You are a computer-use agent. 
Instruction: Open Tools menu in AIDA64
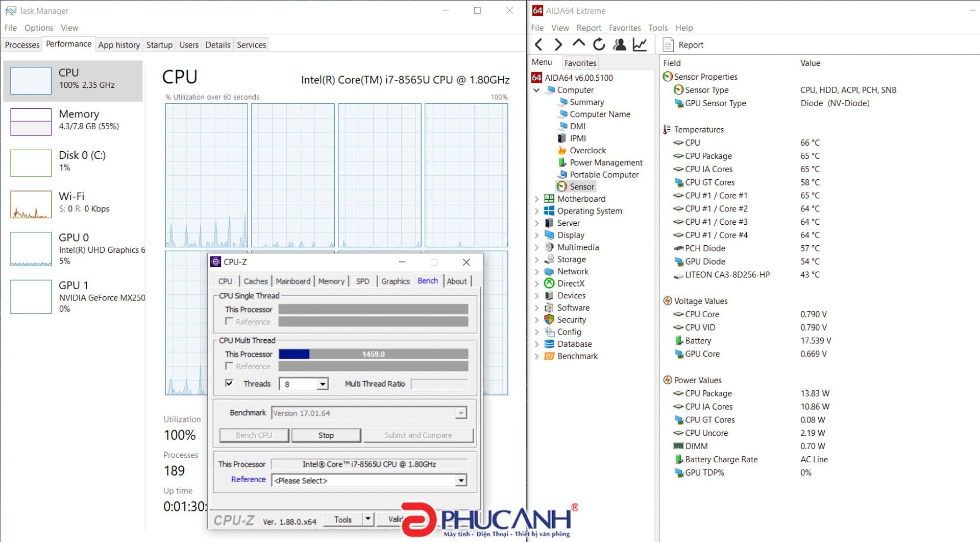(658, 28)
